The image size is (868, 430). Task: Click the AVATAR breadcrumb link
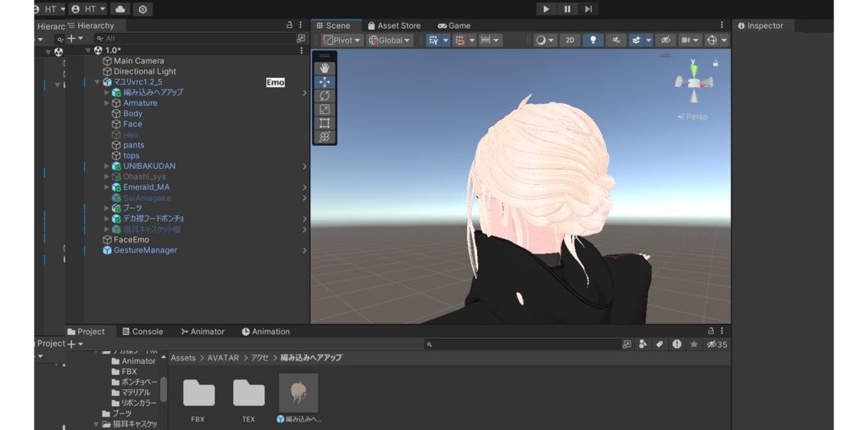(x=223, y=358)
